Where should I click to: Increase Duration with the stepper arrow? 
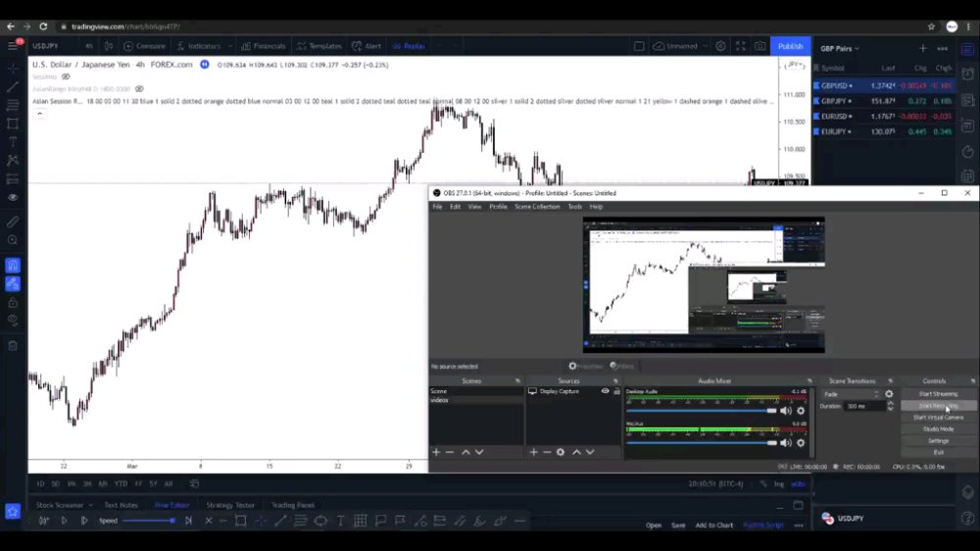[890, 403]
